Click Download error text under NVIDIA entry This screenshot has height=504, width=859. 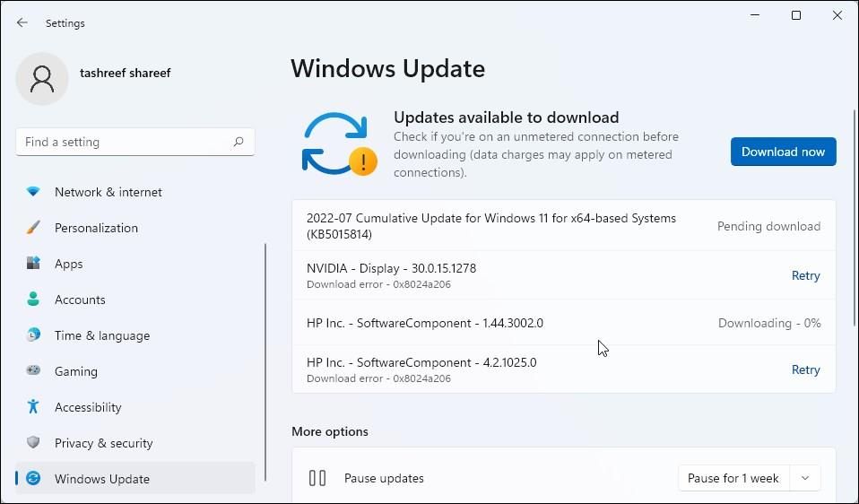tap(378, 284)
